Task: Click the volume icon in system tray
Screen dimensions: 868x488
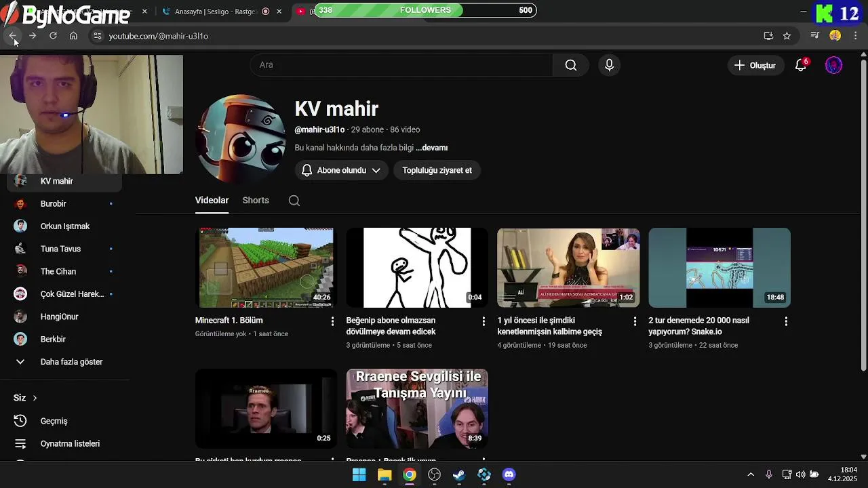Action: [800, 474]
